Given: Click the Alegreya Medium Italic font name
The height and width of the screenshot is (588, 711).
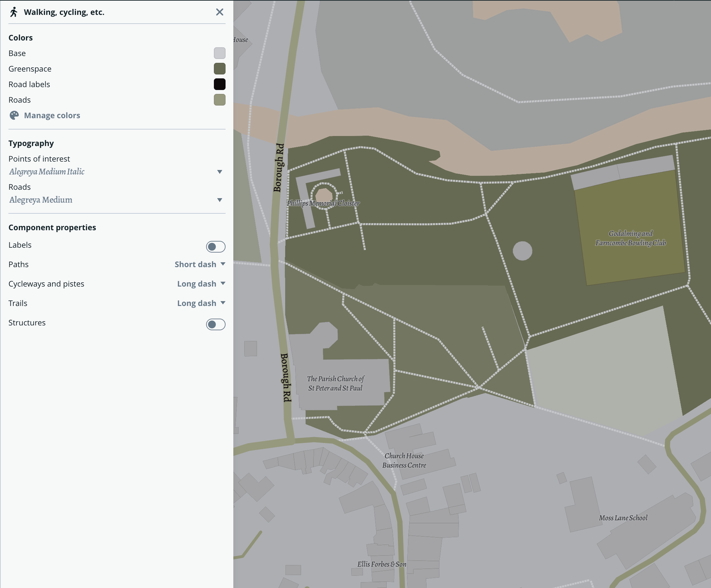Looking at the screenshot, I should (x=46, y=172).
